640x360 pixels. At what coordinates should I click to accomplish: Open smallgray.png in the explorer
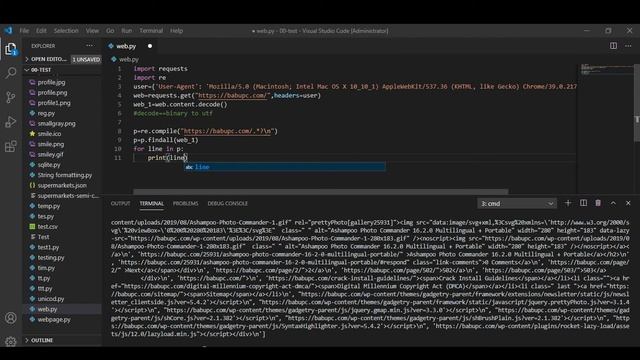point(56,123)
